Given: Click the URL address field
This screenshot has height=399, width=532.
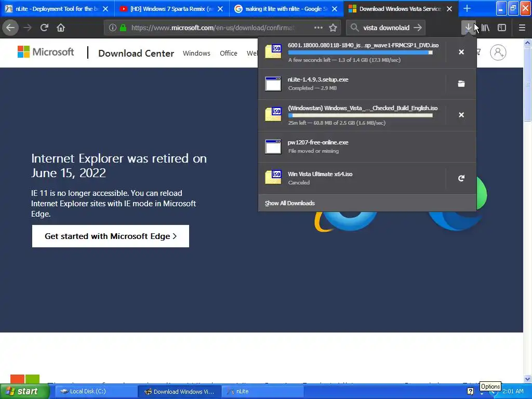Looking at the screenshot, I should (214, 28).
